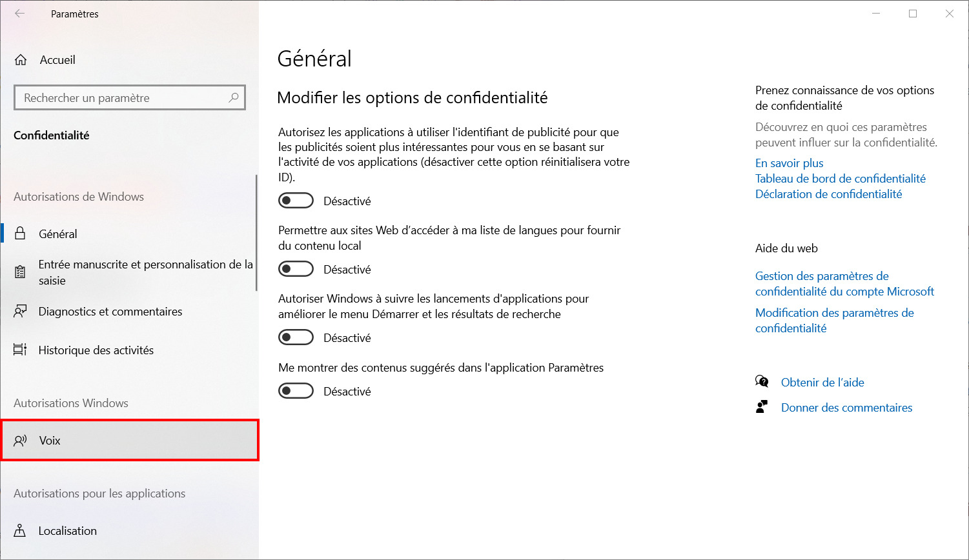Enable website language list access toggle

pyautogui.click(x=296, y=269)
